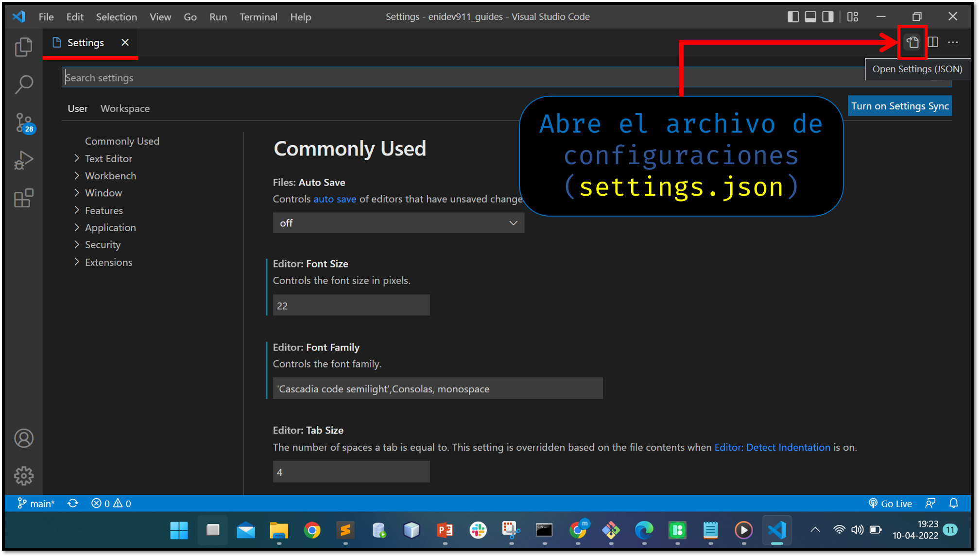The image size is (980, 557).
Task: Click Synchronize Changes icon in status bar
Action: 73,504
